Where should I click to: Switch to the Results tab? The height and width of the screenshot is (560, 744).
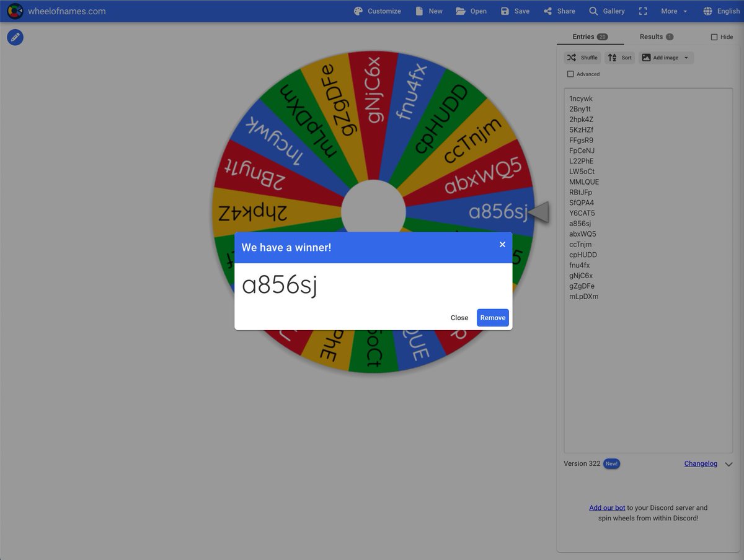point(656,37)
